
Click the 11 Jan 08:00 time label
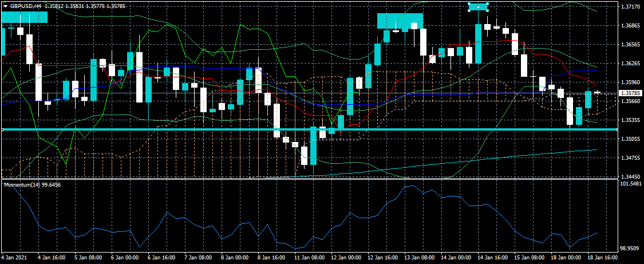click(x=309, y=258)
